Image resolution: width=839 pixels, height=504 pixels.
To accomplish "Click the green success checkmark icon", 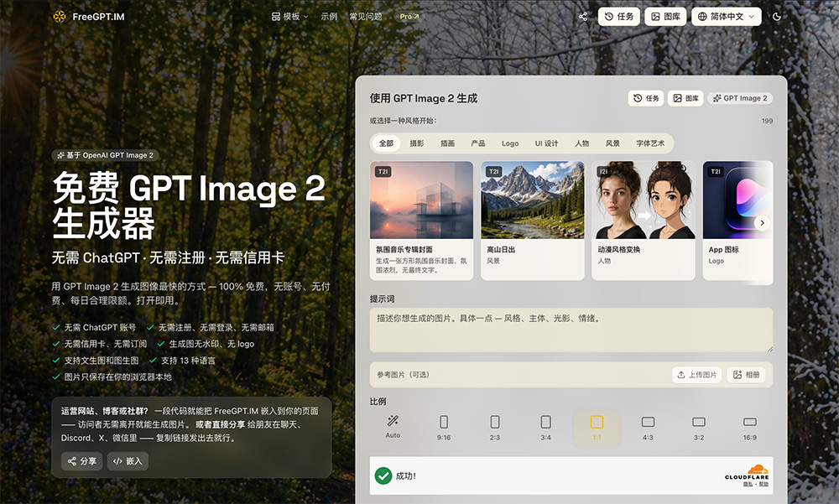I will (383, 475).
